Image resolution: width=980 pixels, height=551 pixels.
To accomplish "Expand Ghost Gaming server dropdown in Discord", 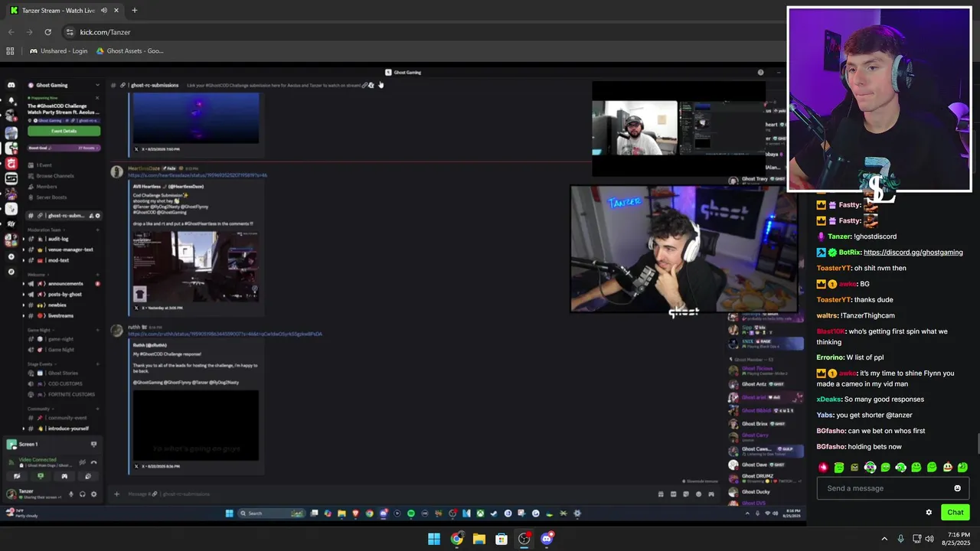I will pos(97,85).
